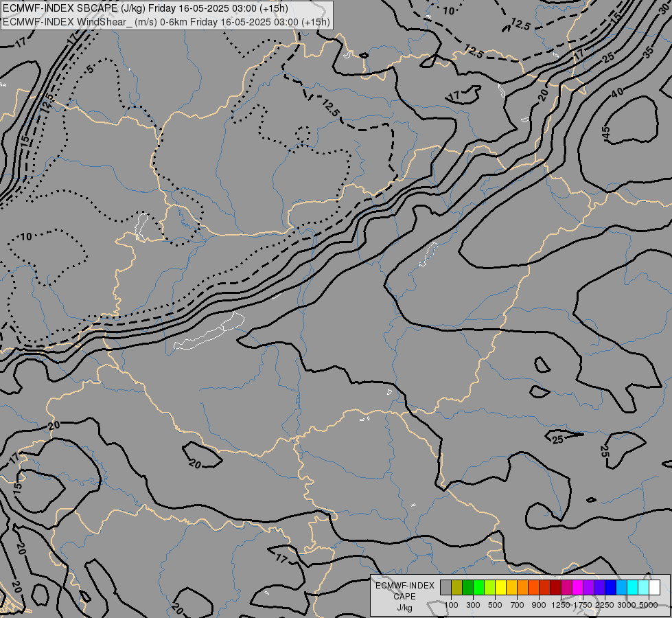Click the WindShear 0-6km title line
The height and width of the screenshot is (618, 672).
click(x=166, y=22)
